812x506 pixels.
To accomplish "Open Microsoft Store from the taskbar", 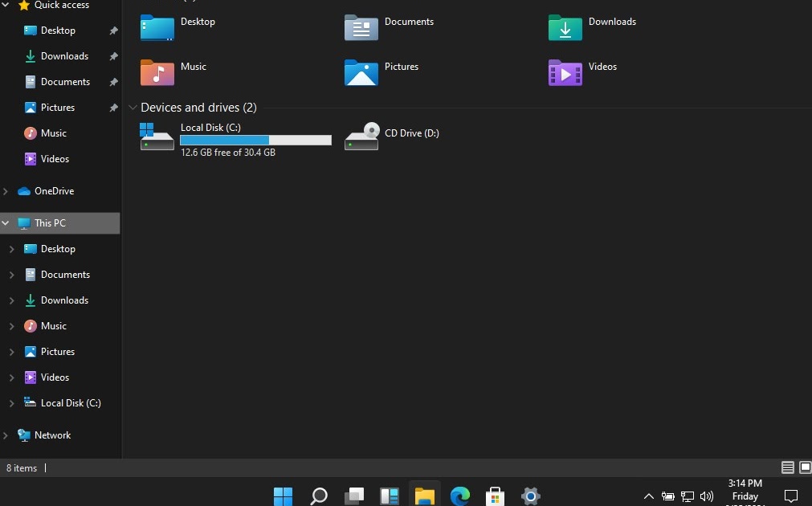I will tap(495, 496).
